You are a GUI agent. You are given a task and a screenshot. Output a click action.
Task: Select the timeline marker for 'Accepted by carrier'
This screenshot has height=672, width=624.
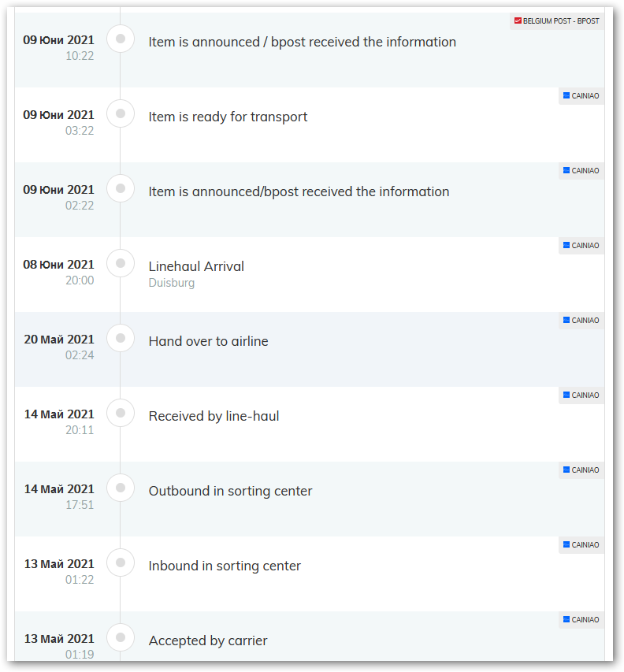121,637
